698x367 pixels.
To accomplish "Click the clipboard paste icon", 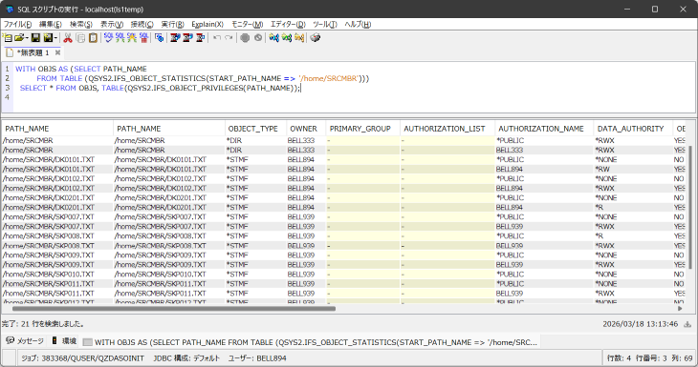I will (x=93, y=38).
